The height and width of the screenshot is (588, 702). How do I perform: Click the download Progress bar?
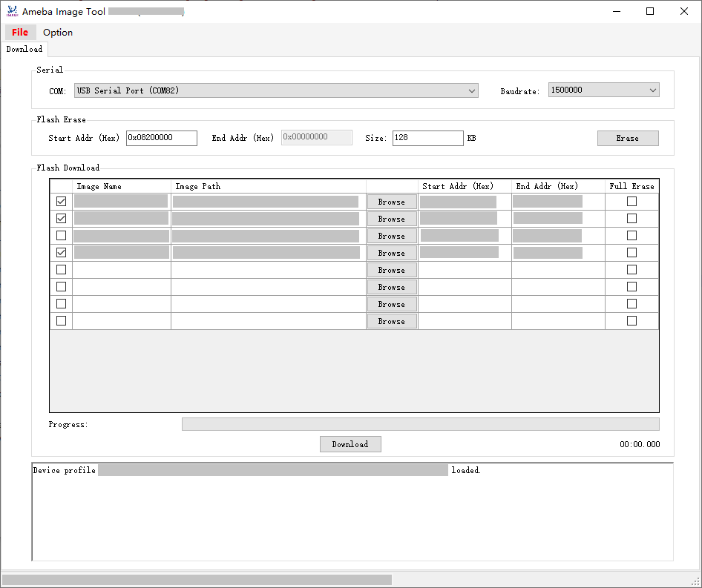420,424
